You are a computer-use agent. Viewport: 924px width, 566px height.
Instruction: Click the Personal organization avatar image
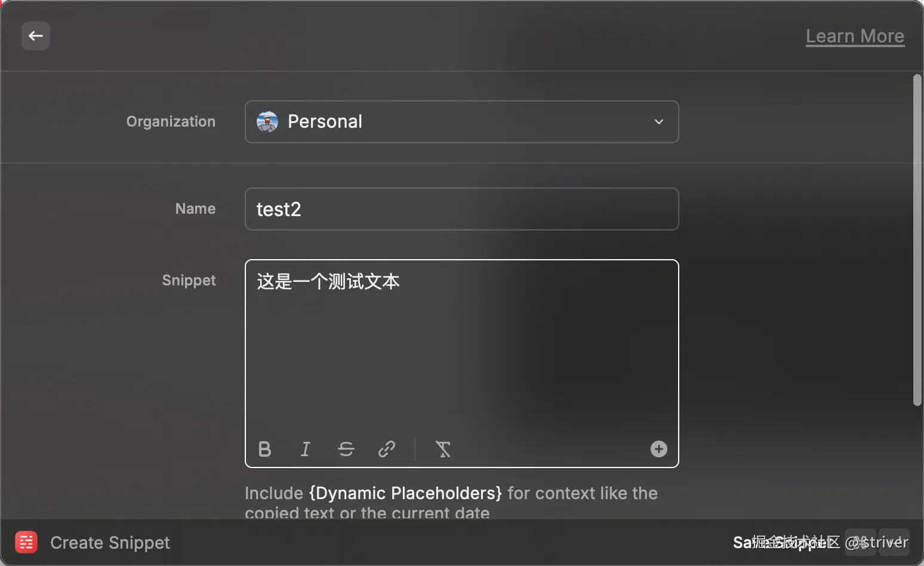[x=267, y=121]
